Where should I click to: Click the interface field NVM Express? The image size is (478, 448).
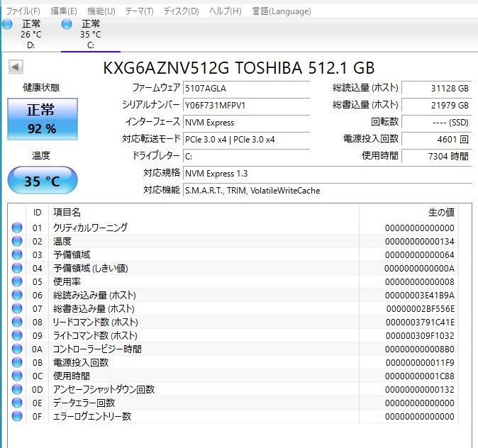(246, 123)
